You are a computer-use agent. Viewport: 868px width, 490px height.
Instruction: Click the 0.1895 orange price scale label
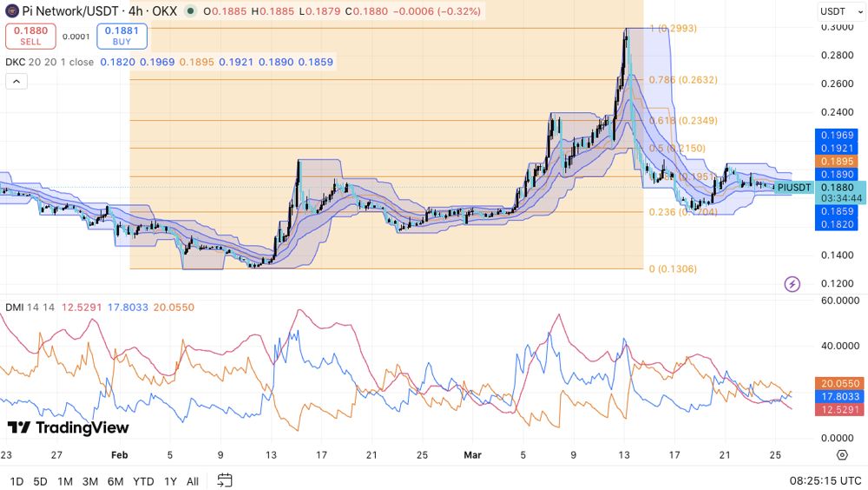click(837, 162)
